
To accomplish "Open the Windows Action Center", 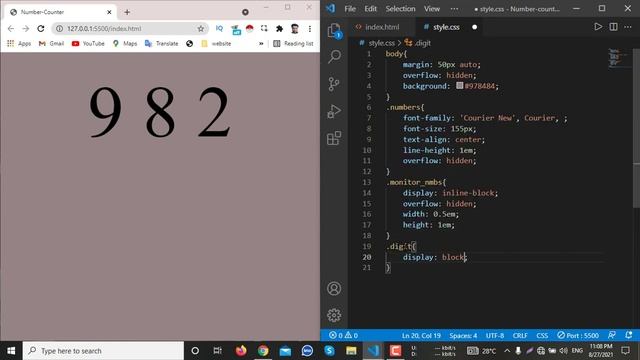I will coord(625,351).
